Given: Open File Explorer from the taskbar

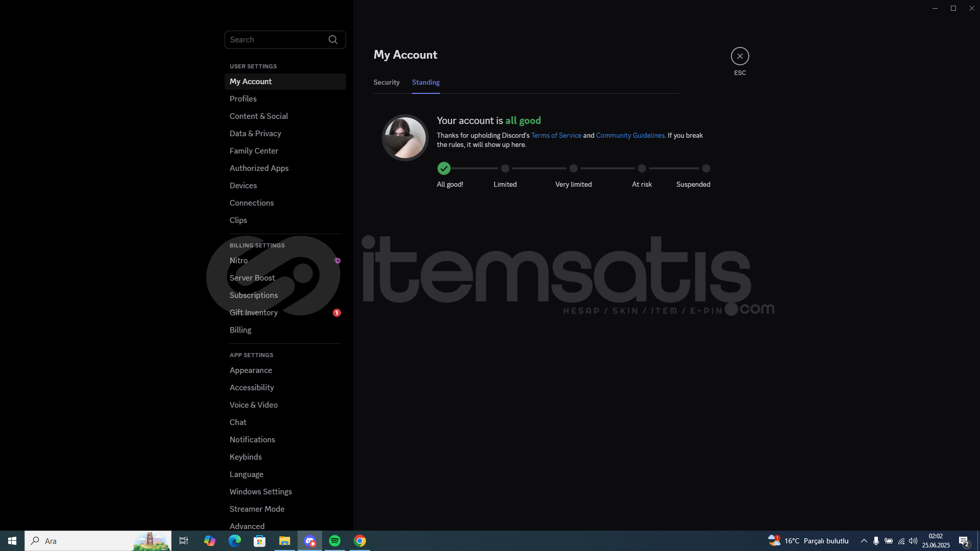Looking at the screenshot, I should (x=285, y=541).
